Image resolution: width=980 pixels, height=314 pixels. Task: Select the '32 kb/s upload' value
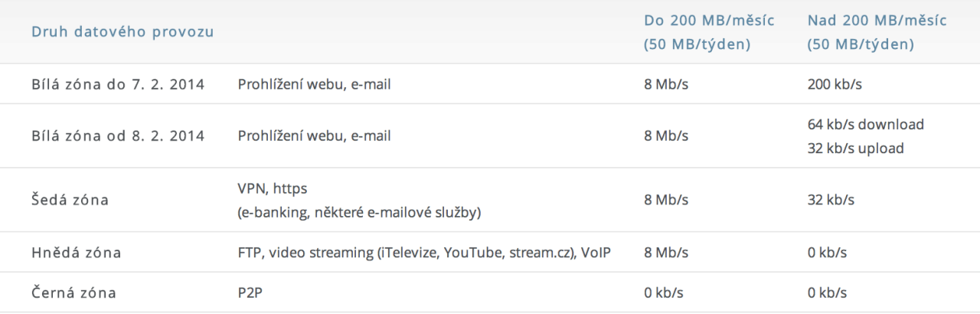[855, 149]
